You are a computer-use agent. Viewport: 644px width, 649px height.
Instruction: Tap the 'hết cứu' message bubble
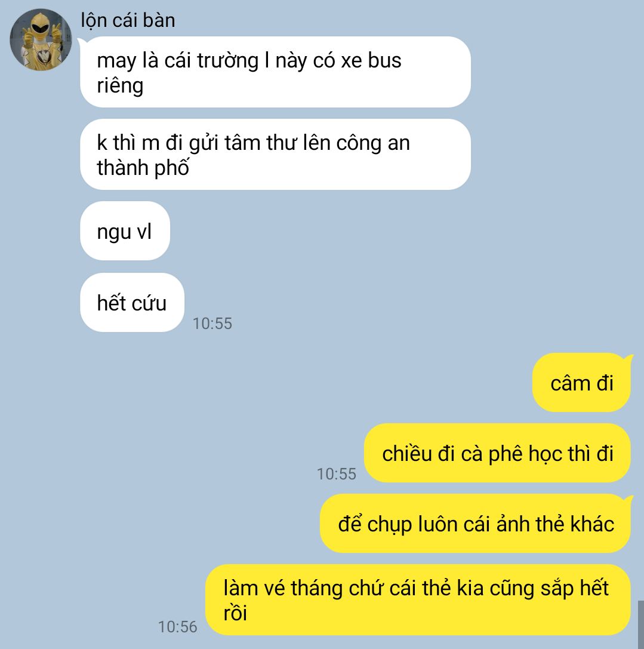[x=132, y=302]
